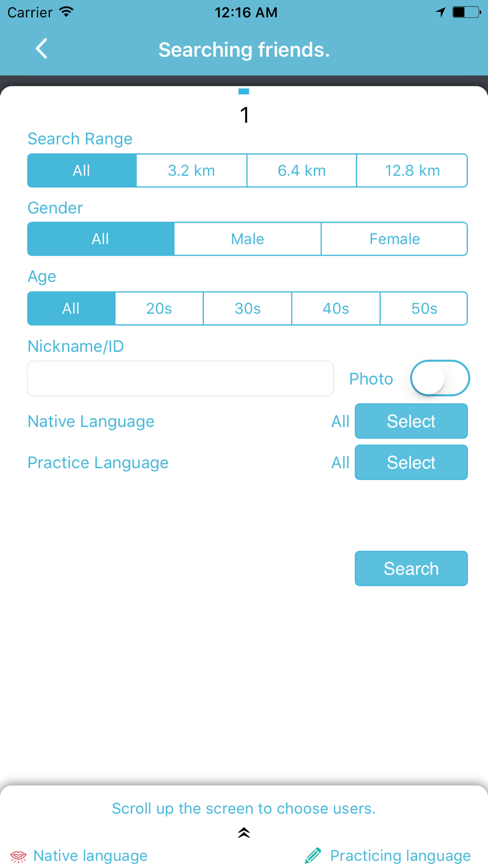Tap Scroll up the screen hint
This screenshot has height=868, width=488.
click(x=244, y=808)
